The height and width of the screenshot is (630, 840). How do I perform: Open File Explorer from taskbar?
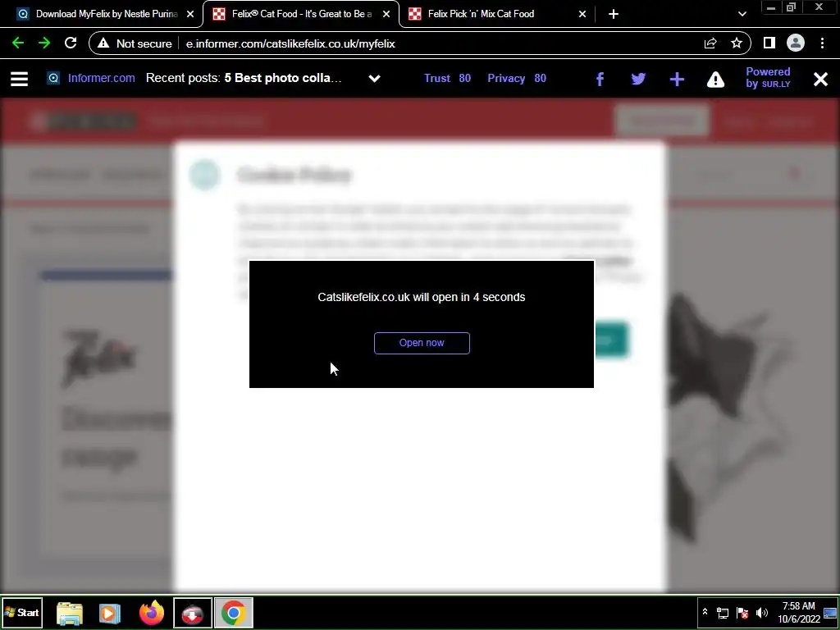coord(70,613)
